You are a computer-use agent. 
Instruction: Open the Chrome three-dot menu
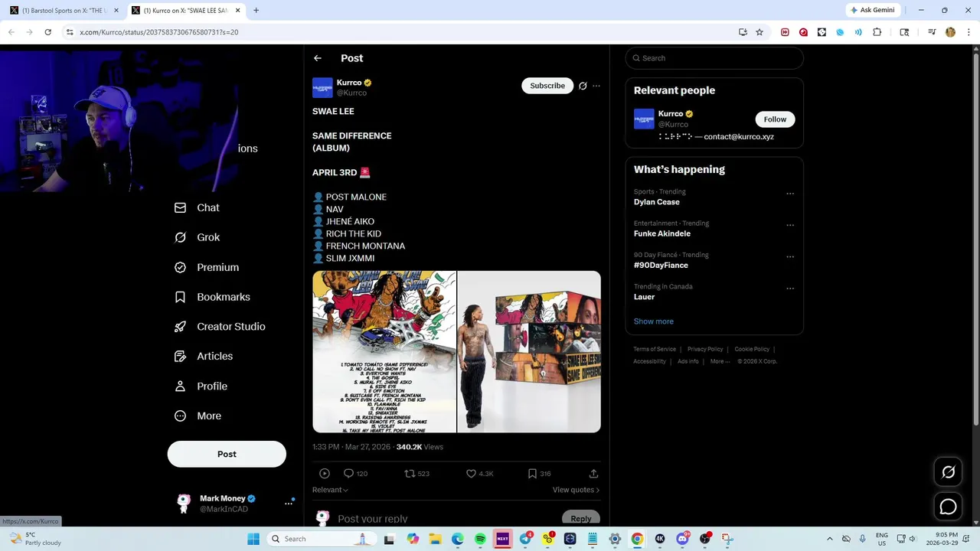click(x=969, y=32)
